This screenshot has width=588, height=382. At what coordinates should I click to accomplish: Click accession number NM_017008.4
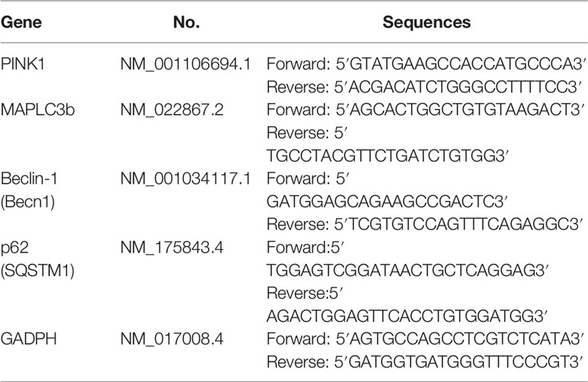pyautogui.click(x=171, y=339)
